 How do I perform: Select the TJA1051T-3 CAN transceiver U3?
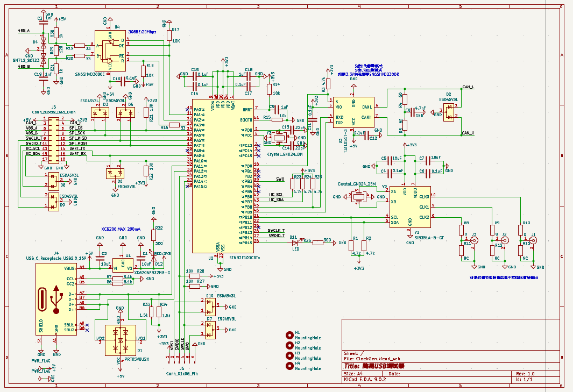pyautogui.click(x=353, y=115)
